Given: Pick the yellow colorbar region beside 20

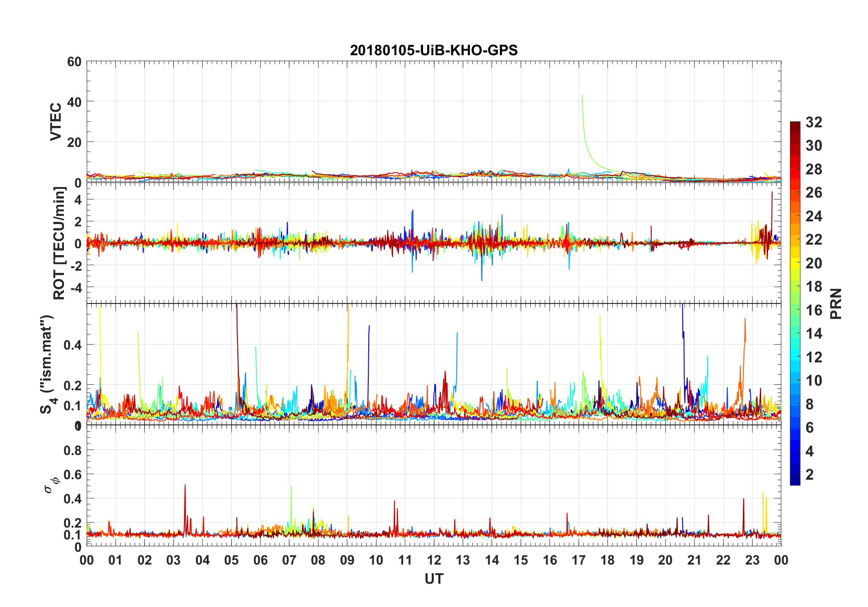Looking at the screenshot, I should click(x=795, y=263).
